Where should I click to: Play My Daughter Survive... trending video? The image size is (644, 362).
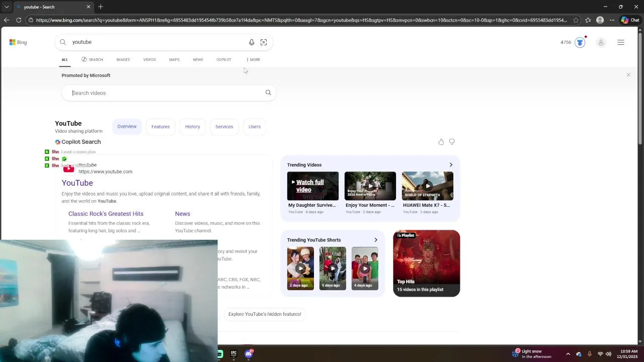[313, 186]
